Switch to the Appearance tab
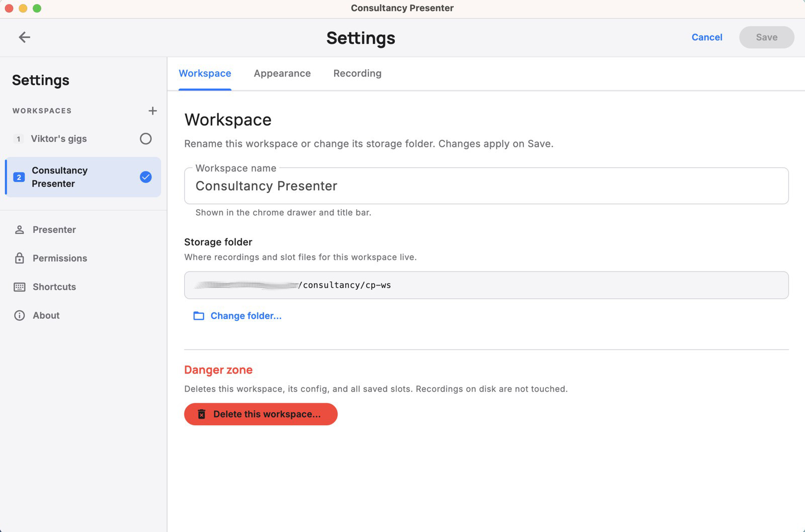Viewport: 805px width, 532px height. (282, 73)
